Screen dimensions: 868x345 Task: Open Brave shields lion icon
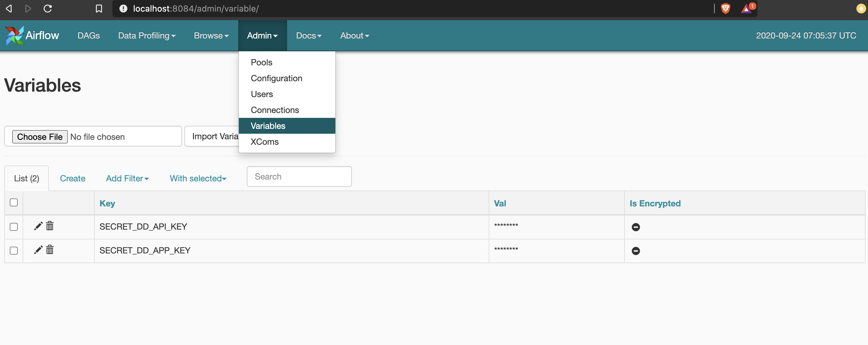[725, 9]
